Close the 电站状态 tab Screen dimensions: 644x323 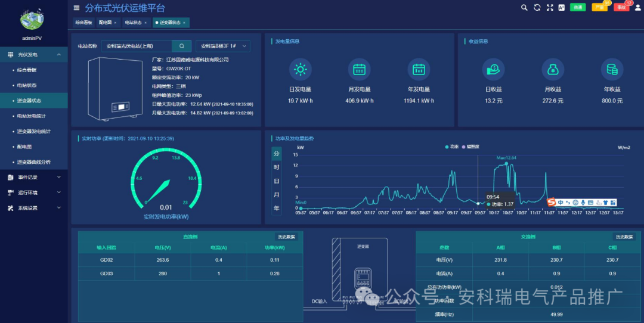pos(145,23)
